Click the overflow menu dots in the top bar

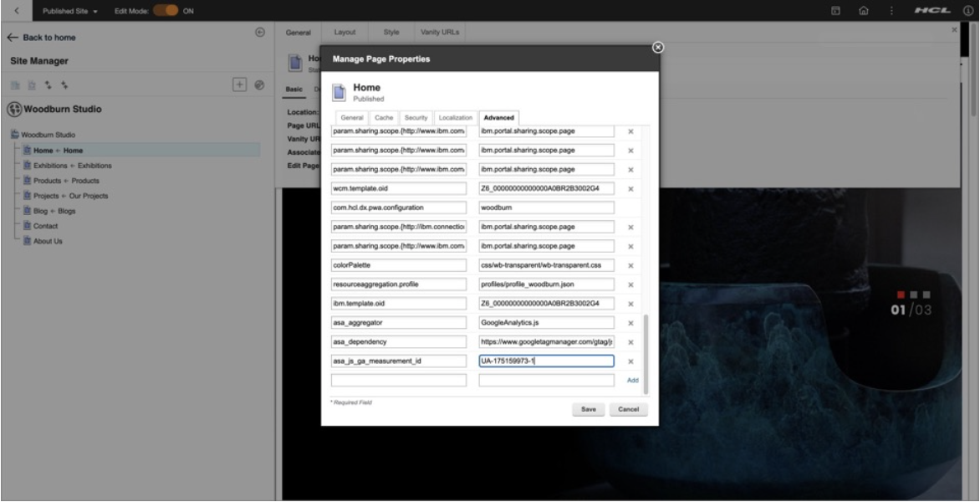pos(892,10)
